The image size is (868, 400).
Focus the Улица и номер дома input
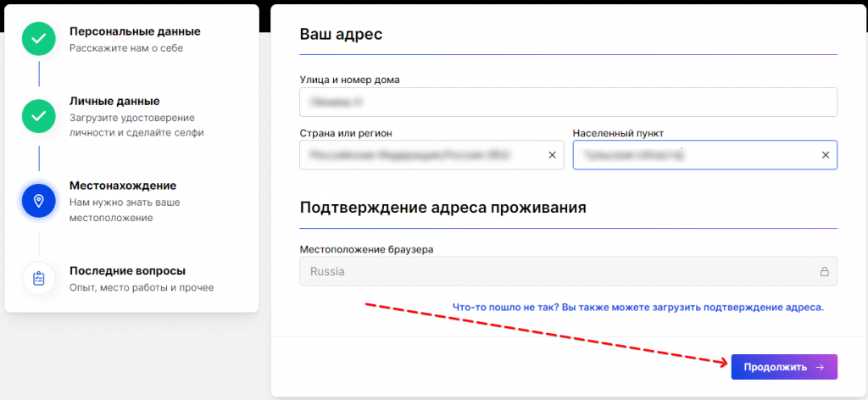568,103
